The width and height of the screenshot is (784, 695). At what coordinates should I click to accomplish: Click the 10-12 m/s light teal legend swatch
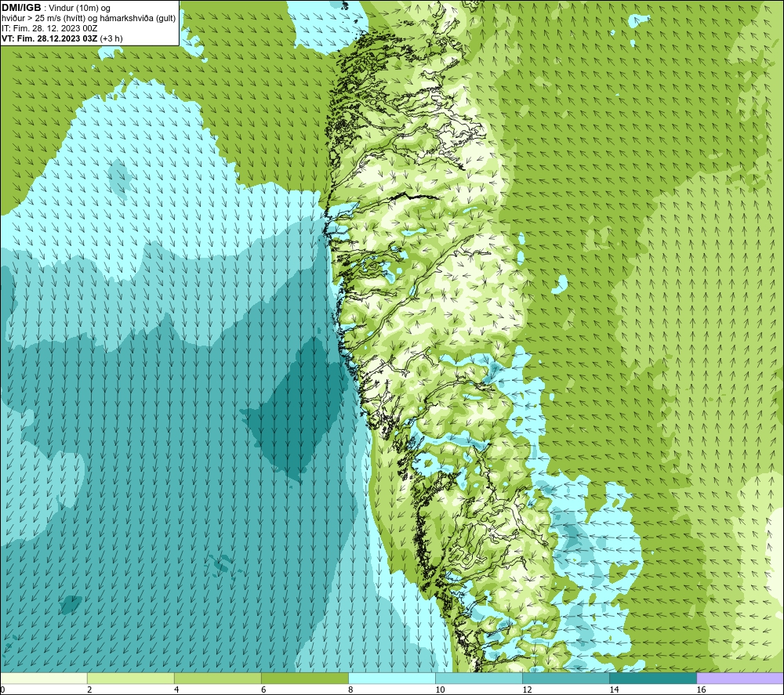tap(479, 678)
